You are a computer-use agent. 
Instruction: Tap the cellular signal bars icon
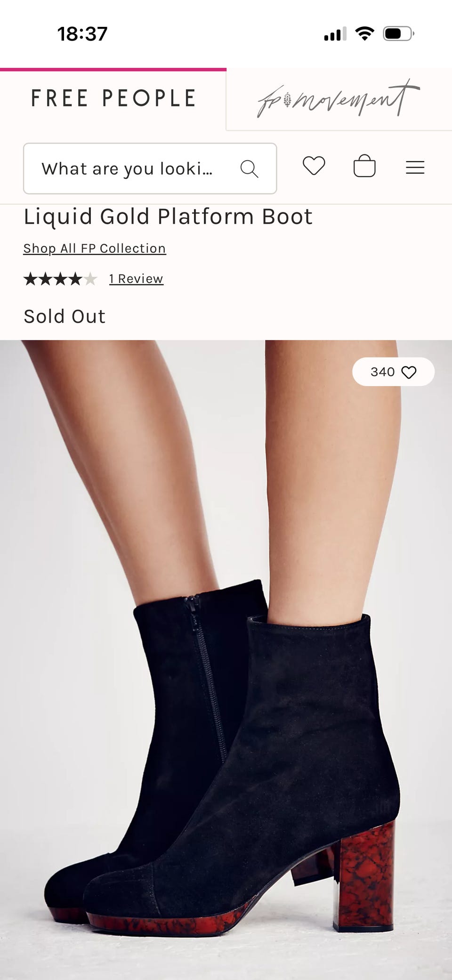335,34
